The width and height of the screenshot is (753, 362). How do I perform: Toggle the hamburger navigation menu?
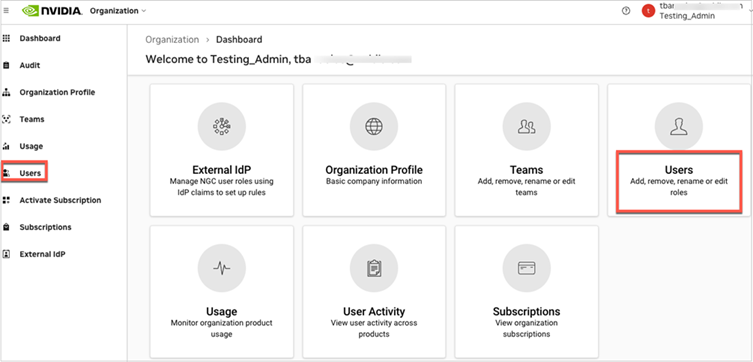[x=6, y=11]
